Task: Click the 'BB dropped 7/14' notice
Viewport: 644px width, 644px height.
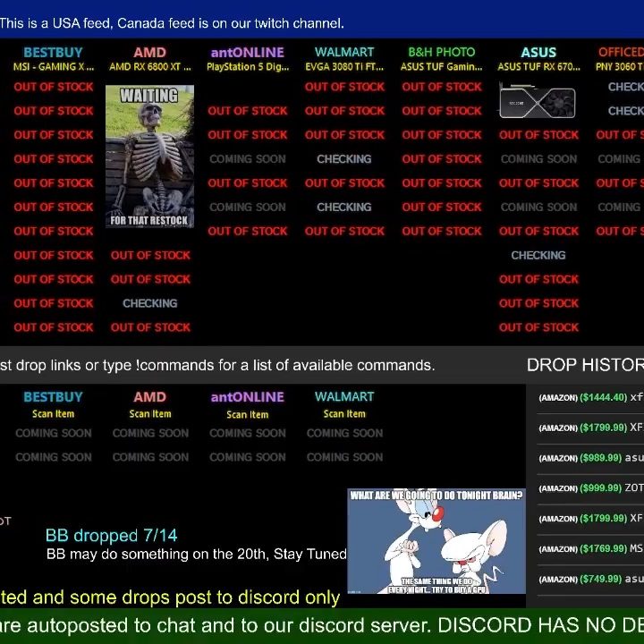Action: pyautogui.click(x=111, y=536)
